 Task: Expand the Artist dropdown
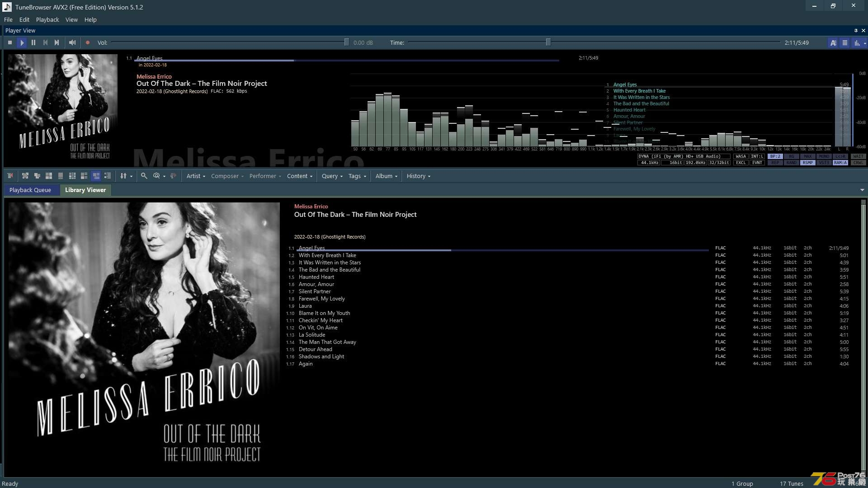pos(196,176)
